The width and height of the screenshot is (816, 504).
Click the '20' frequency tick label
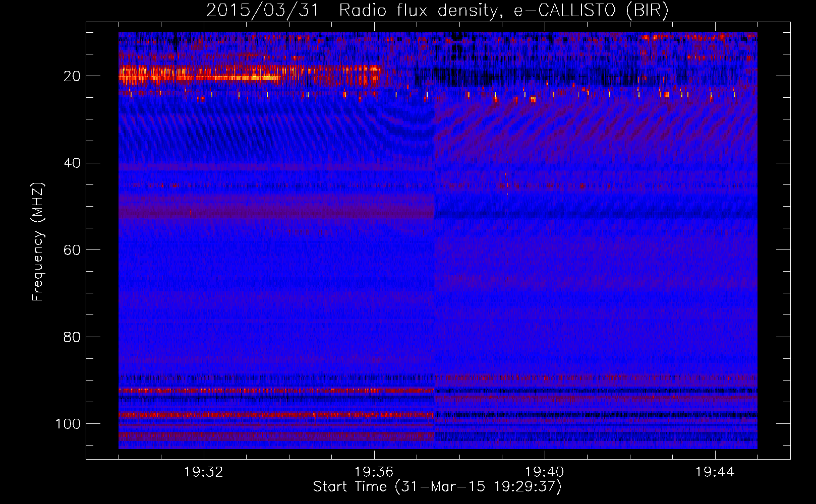72,76
